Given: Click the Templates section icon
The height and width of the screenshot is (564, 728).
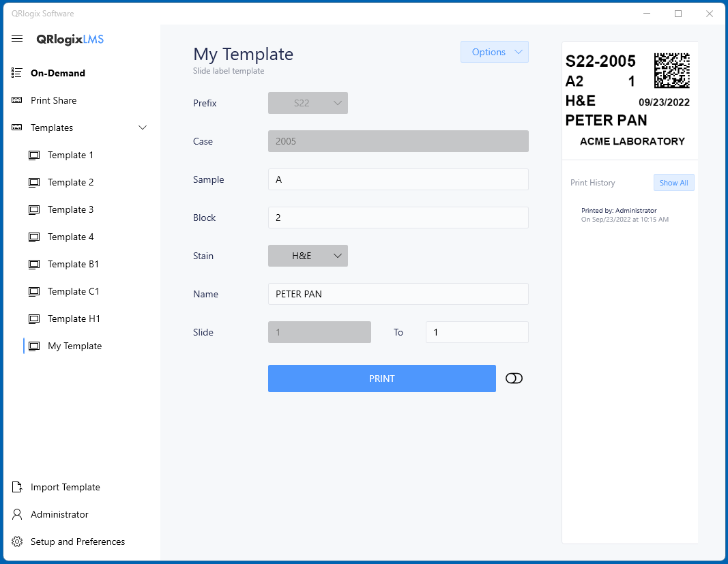Looking at the screenshot, I should [17, 128].
